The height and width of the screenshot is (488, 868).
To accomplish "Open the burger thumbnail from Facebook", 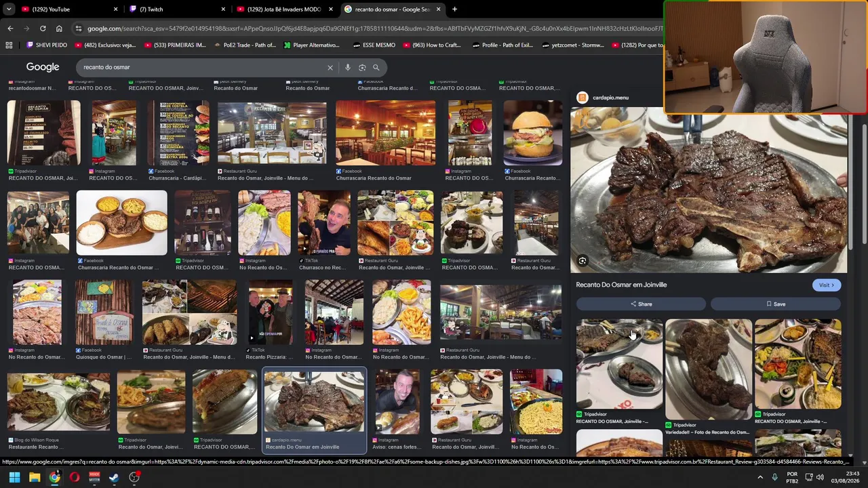I will (533, 133).
